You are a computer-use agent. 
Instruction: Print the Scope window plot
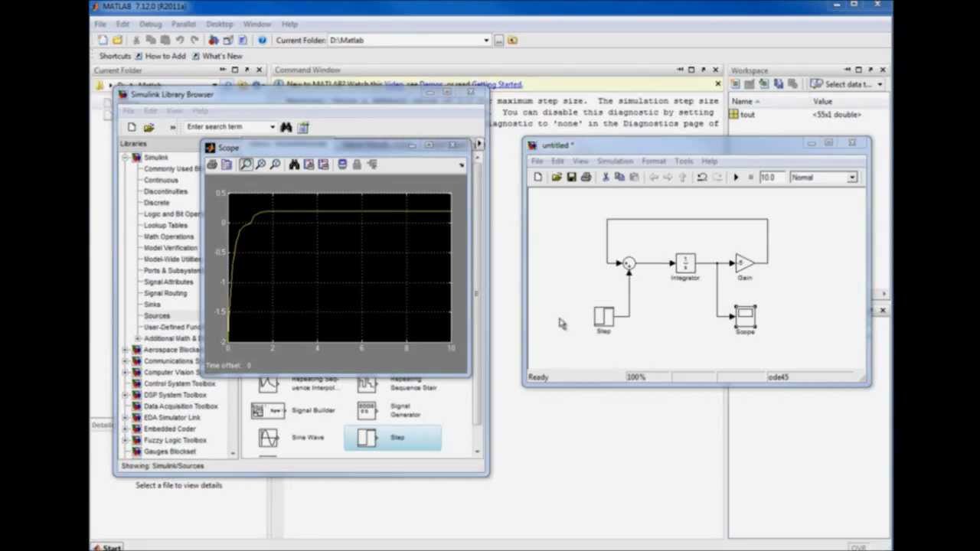pyautogui.click(x=212, y=165)
